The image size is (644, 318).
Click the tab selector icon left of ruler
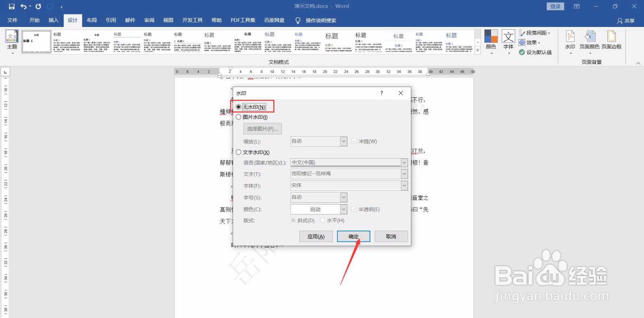click(x=5, y=72)
